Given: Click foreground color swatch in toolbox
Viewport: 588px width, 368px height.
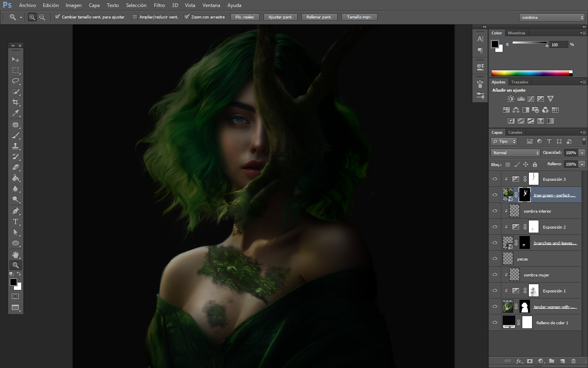Looking at the screenshot, I should pos(13,283).
